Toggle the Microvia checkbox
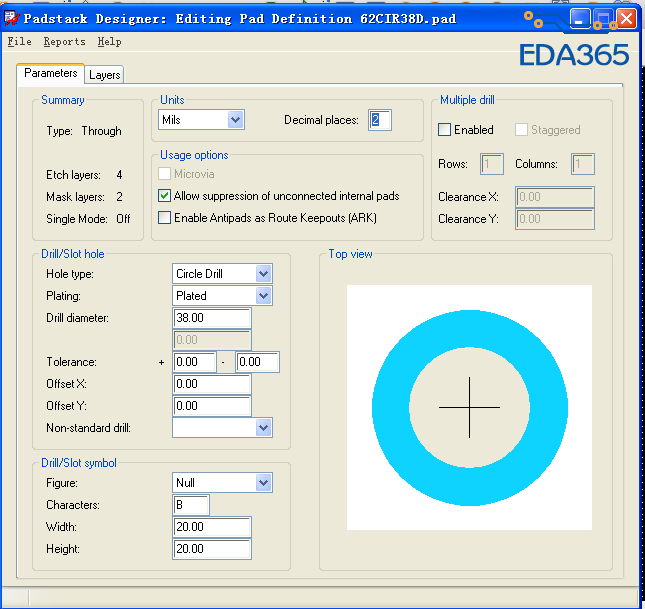The width and height of the screenshot is (645, 609). 165,174
